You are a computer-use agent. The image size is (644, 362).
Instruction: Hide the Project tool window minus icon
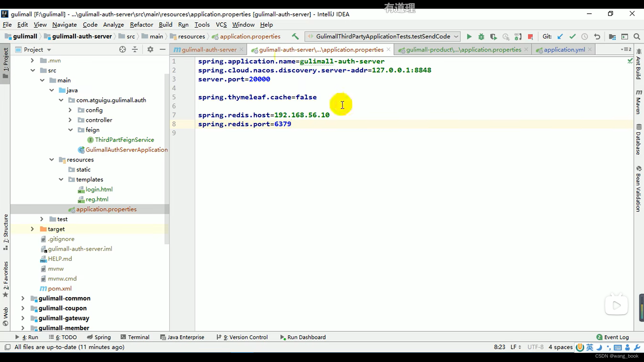point(163,50)
